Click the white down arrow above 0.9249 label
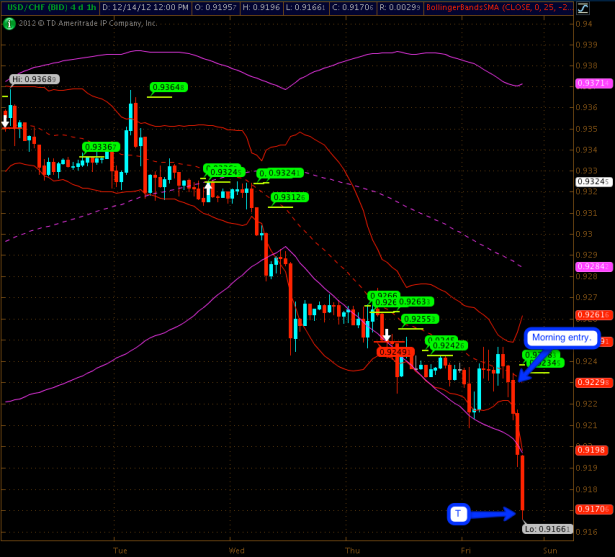The width and height of the screenshot is (615, 557). click(x=386, y=335)
